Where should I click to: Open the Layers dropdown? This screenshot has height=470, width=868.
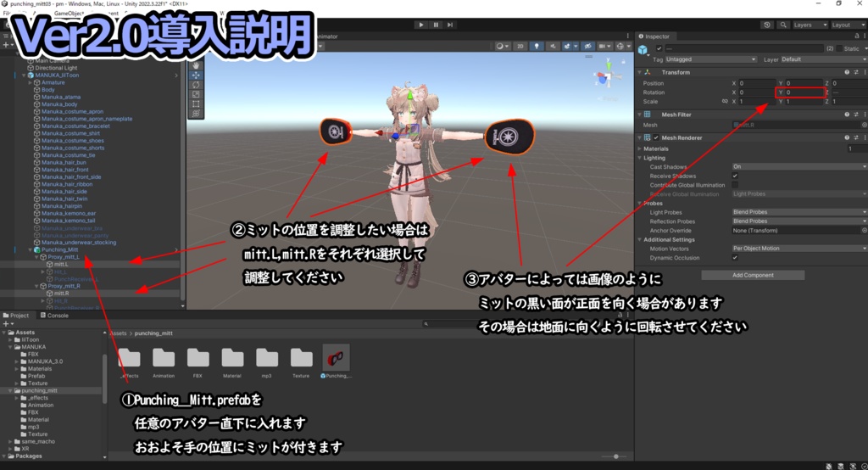click(810, 25)
